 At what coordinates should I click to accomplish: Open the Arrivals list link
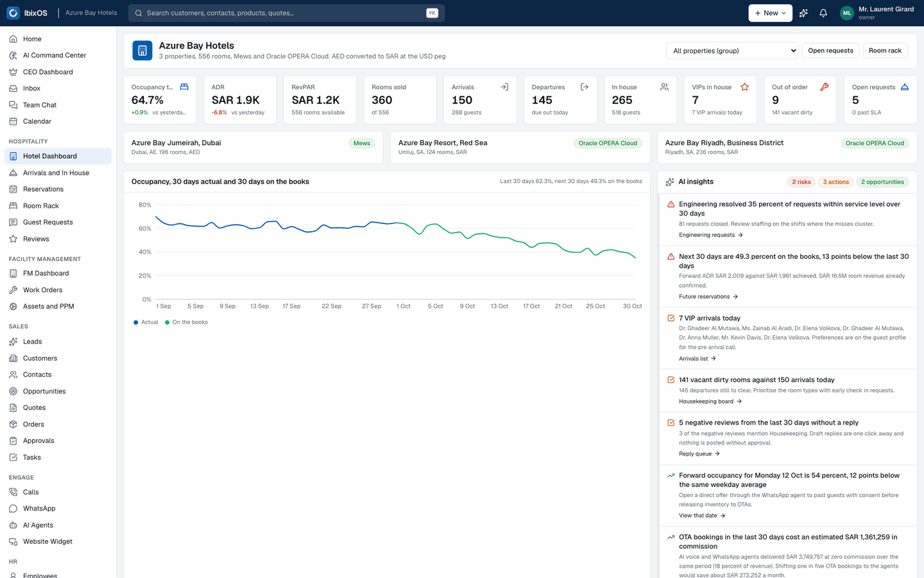(697, 359)
